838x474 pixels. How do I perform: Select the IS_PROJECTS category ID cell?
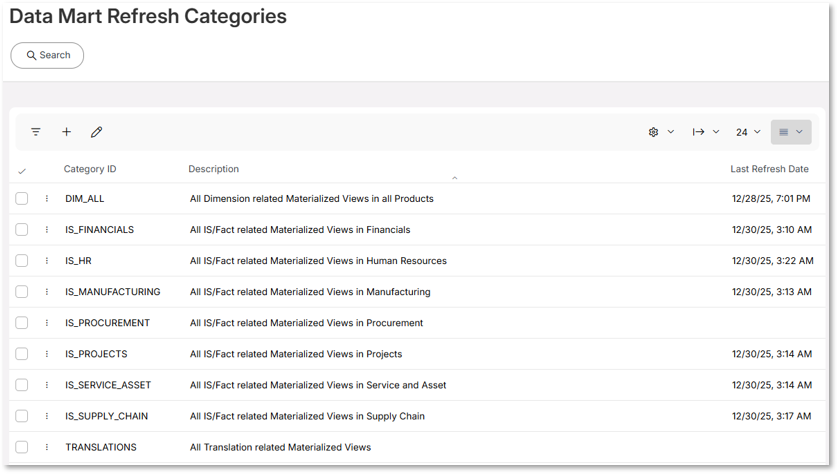tap(96, 354)
